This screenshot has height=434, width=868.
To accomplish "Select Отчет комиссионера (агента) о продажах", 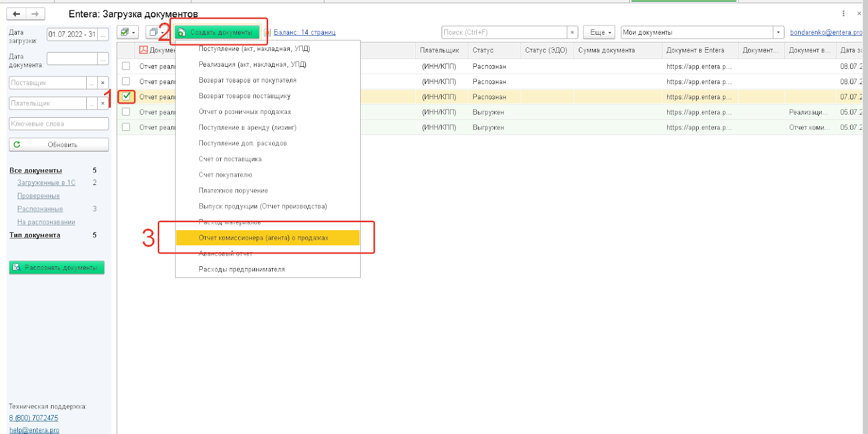I will (268, 238).
